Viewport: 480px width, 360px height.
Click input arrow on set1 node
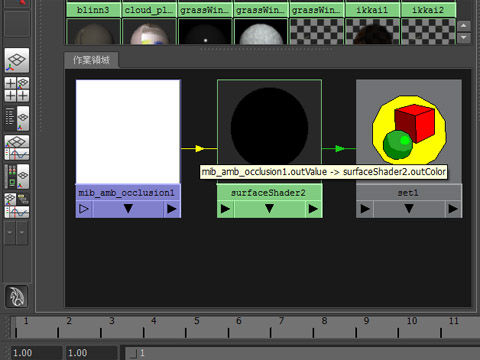point(365,209)
